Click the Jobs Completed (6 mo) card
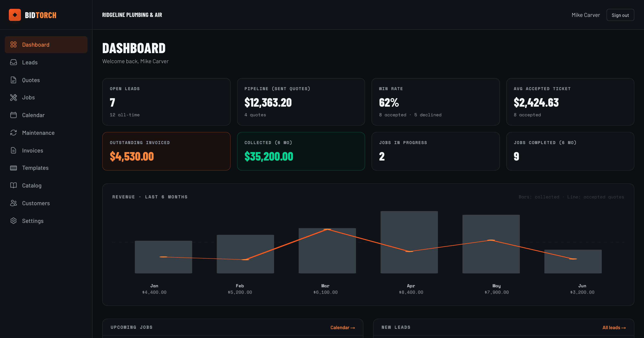The width and height of the screenshot is (644, 338). 570,151
